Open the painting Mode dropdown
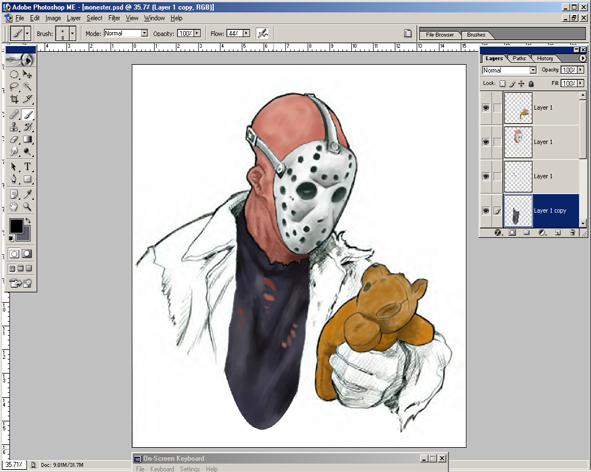 pos(144,34)
